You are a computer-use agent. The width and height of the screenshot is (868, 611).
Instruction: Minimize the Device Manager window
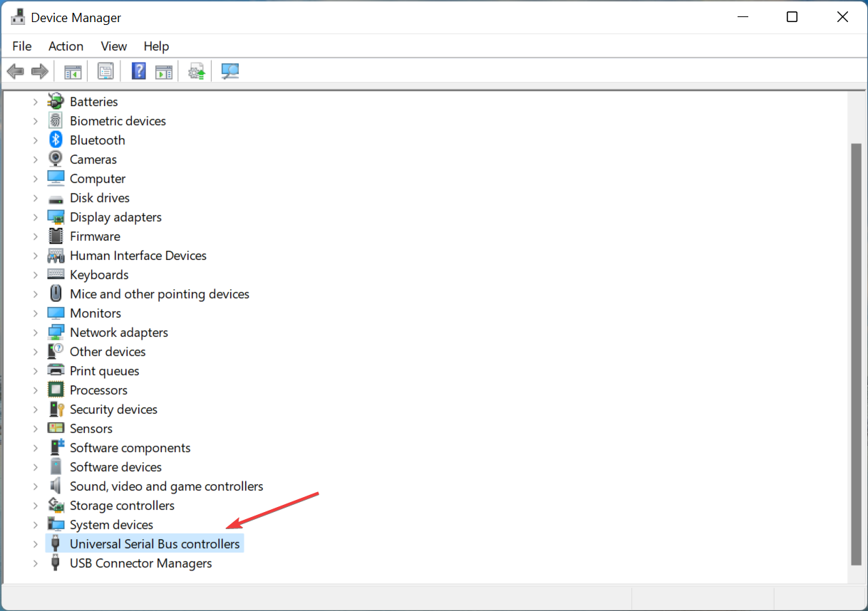(743, 17)
